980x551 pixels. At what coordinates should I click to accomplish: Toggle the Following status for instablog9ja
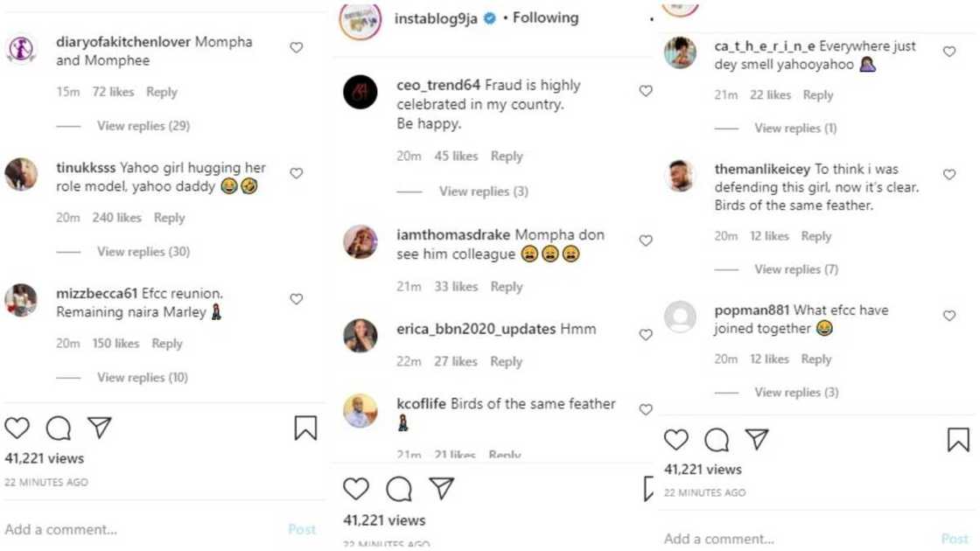pos(546,17)
